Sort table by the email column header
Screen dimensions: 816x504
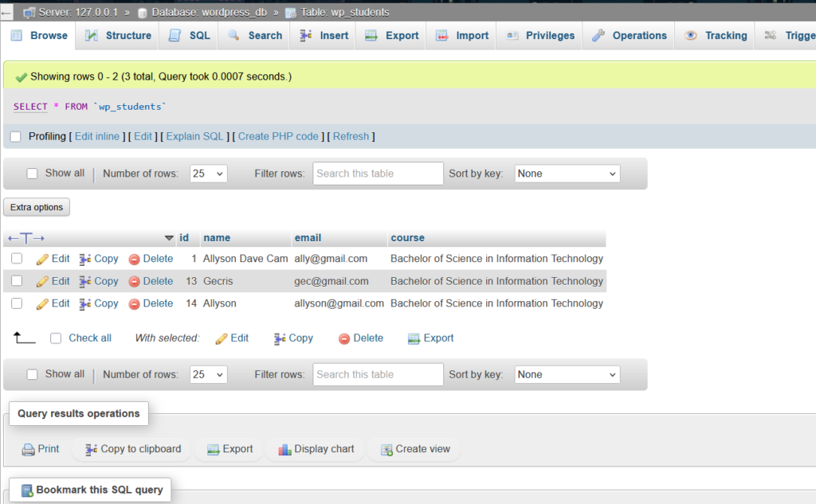(308, 238)
